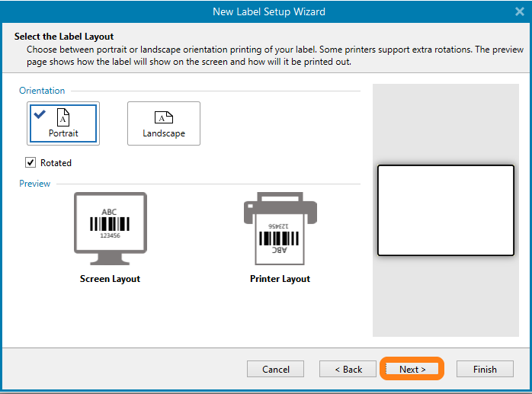
Task: Click the New Label Setup Wizard title bar
Action: pos(267,11)
